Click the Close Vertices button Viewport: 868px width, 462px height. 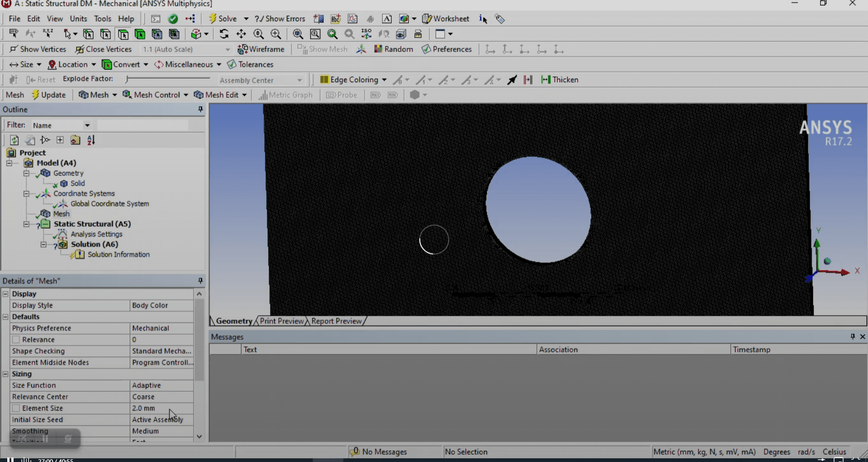click(103, 49)
